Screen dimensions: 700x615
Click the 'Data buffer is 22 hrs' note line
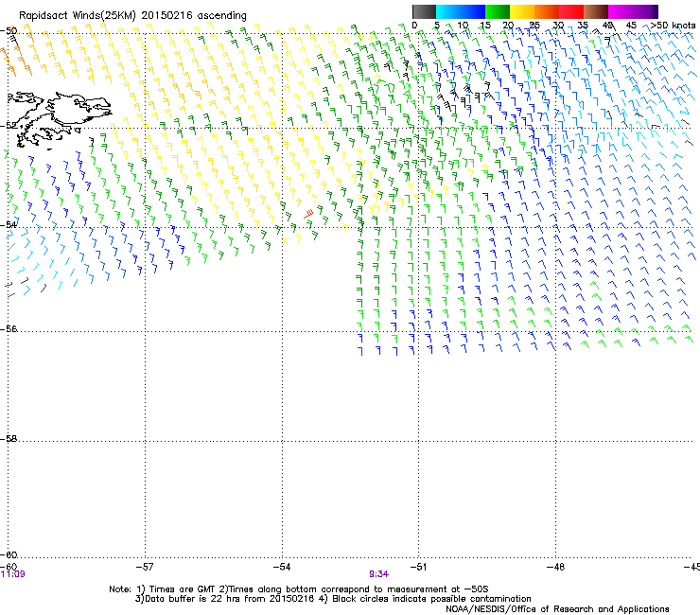point(333,599)
